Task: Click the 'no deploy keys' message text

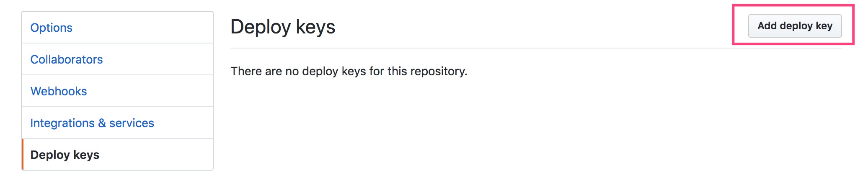Action: click(x=349, y=71)
